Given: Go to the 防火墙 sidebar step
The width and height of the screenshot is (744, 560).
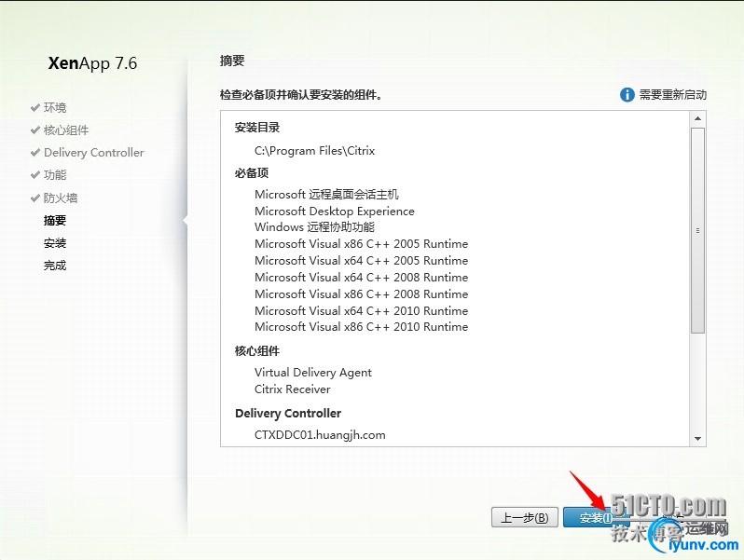Looking at the screenshot, I should (61, 198).
